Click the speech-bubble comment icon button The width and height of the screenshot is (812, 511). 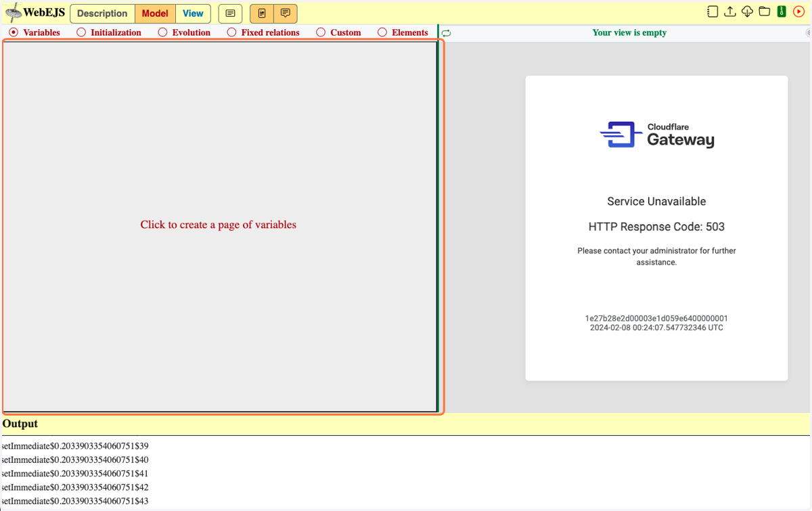point(286,14)
